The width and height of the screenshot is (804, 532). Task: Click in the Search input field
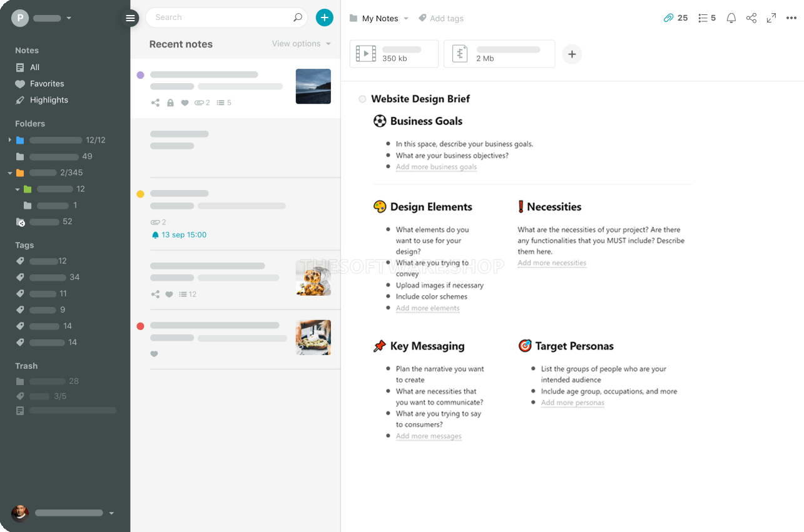pyautogui.click(x=219, y=18)
